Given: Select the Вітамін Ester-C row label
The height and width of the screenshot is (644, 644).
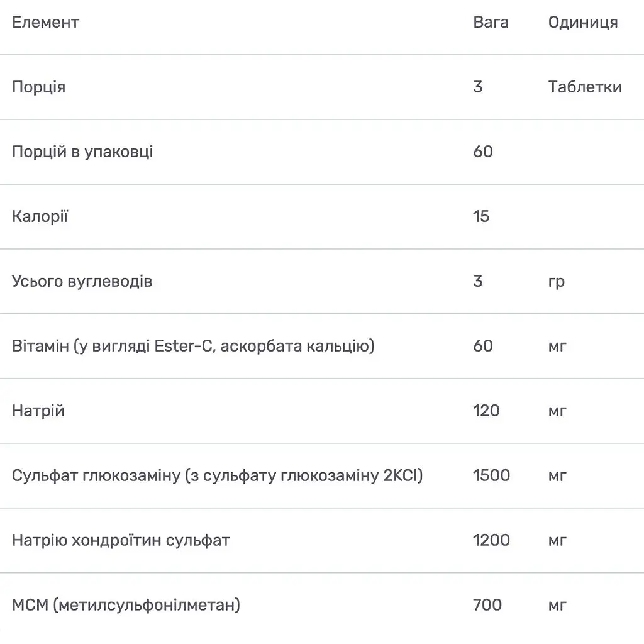Looking at the screenshot, I should [x=193, y=346].
